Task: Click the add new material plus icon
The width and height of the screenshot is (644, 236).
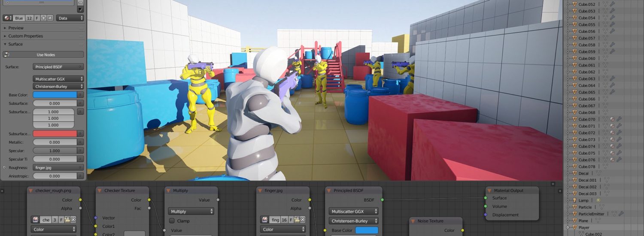Action: coord(44,18)
